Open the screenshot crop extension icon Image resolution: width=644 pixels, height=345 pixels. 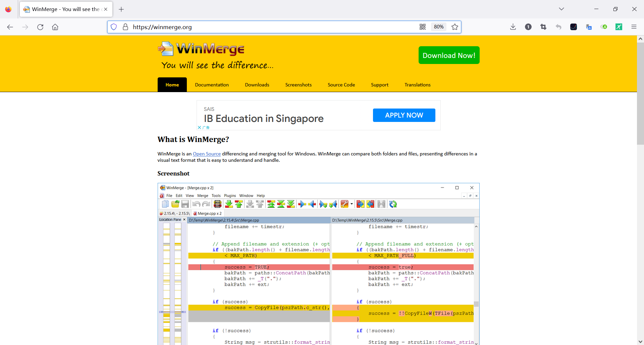pos(543,27)
